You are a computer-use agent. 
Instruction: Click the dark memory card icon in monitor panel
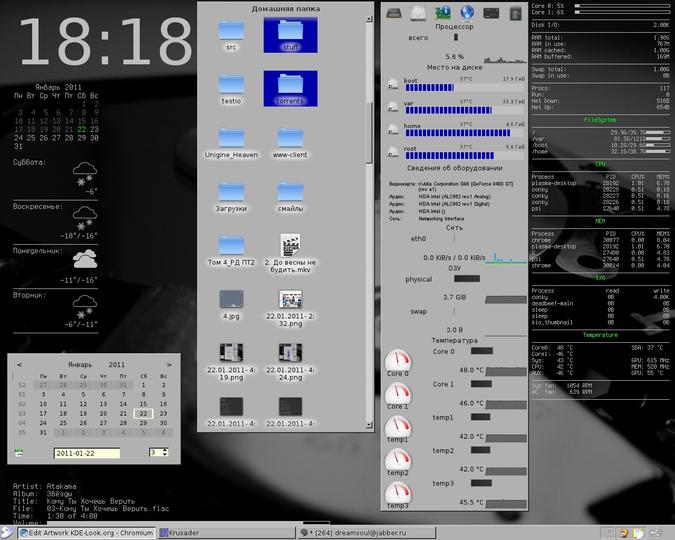(x=491, y=13)
